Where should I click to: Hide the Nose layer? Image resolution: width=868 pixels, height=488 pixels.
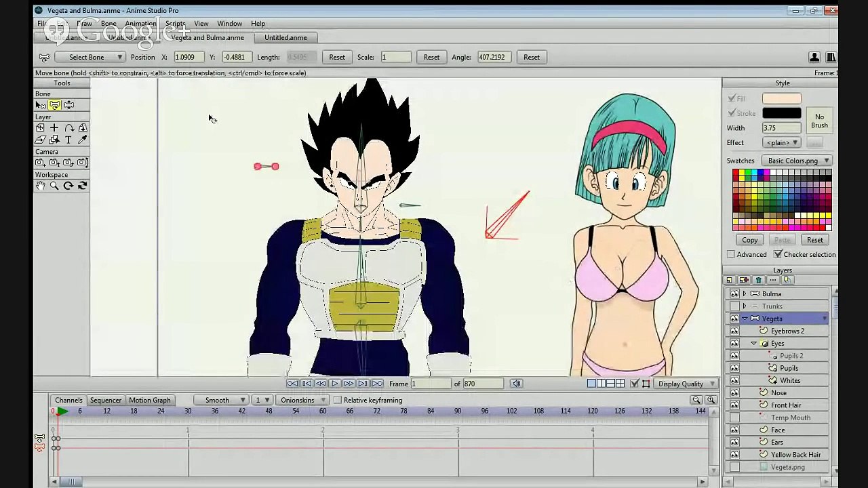tap(734, 393)
